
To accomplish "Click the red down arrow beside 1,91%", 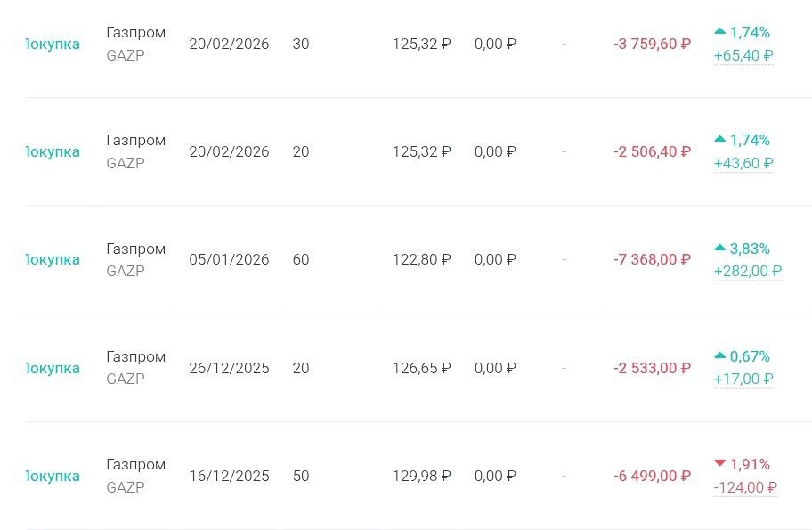I will (720, 463).
